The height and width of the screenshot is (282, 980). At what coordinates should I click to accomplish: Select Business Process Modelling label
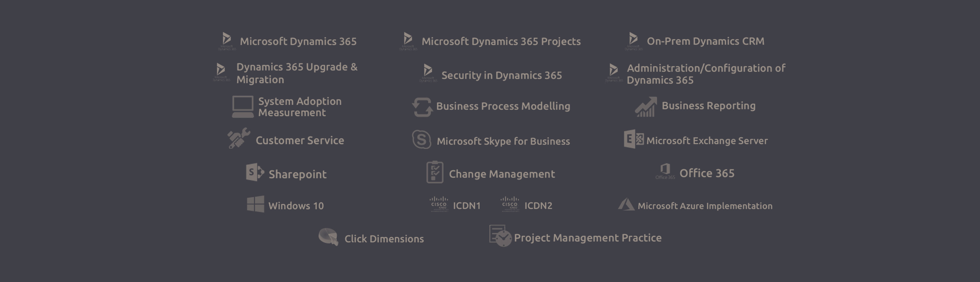click(503, 106)
